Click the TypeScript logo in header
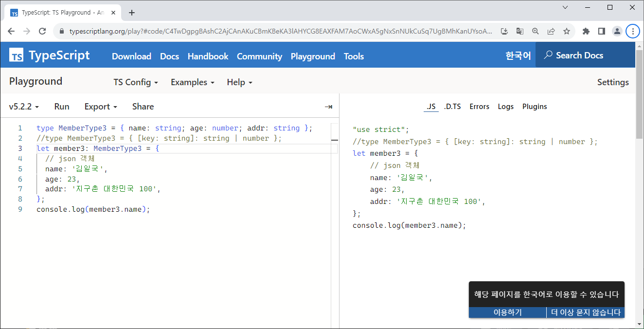Image resolution: width=644 pixels, height=329 pixels. (x=50, y=55)
